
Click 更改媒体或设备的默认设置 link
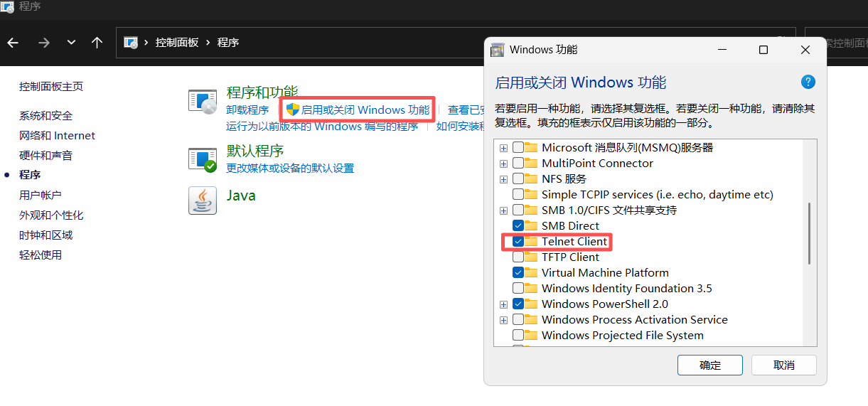tap(290, 169)
